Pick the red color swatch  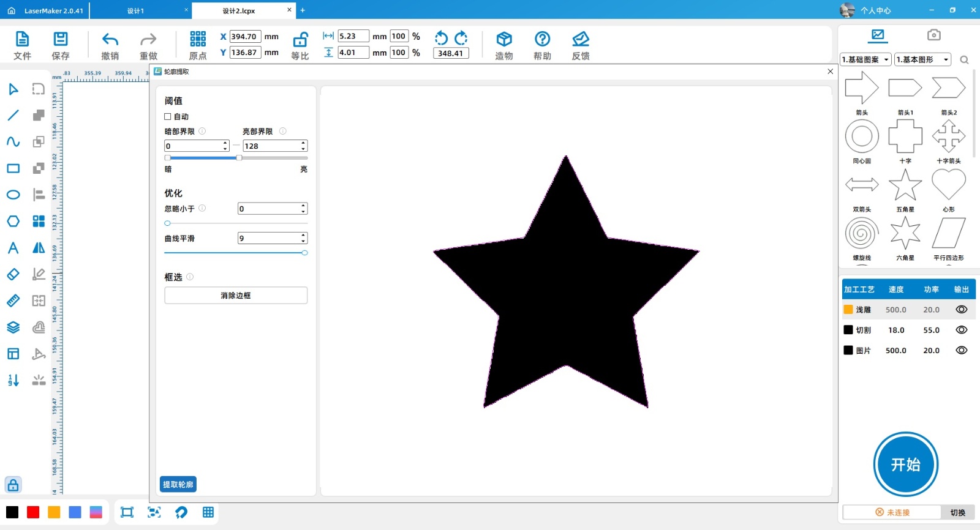click(x=33, y=512)
